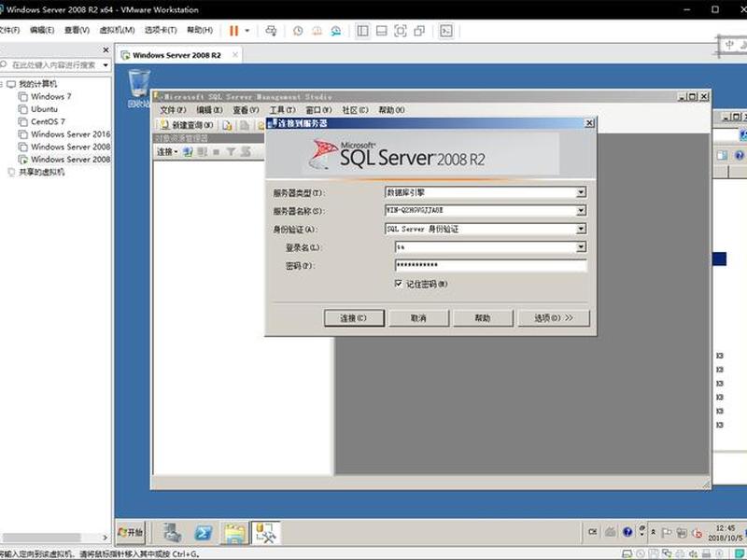747x560 pixels.
Task: Open the snapshot manager icon
Action: [336, 31]
